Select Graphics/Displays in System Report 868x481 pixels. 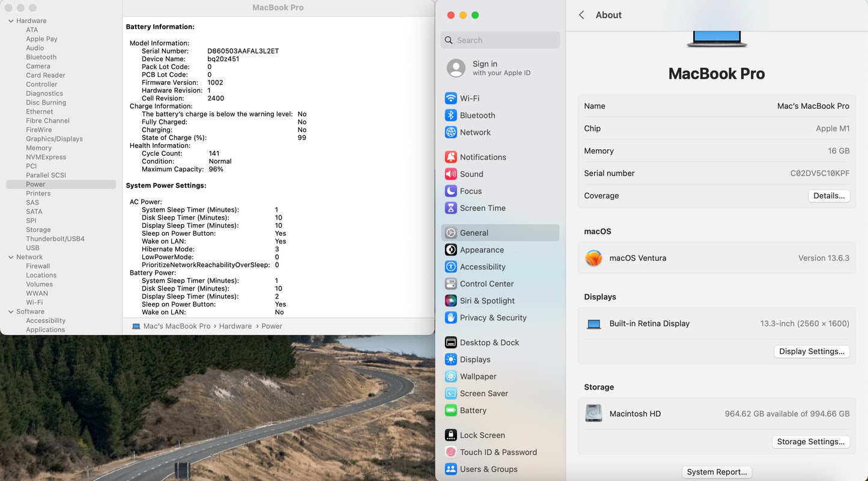[x=54, y=139]
